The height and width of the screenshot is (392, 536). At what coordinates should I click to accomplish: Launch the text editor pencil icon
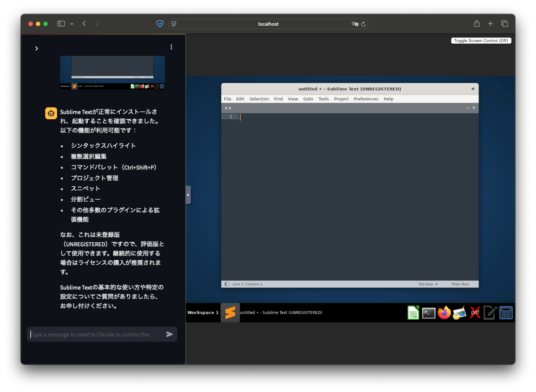pos(490,313)
